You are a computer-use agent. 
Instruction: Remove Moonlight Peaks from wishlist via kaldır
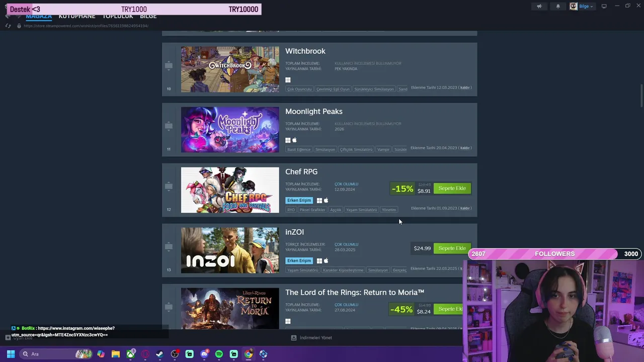click(x=465, y=148)
